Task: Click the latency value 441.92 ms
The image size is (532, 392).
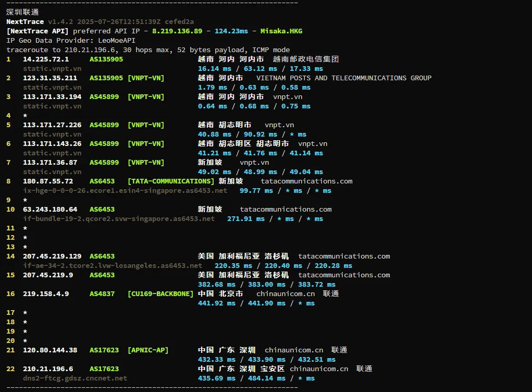Action: tap(216, 303)
